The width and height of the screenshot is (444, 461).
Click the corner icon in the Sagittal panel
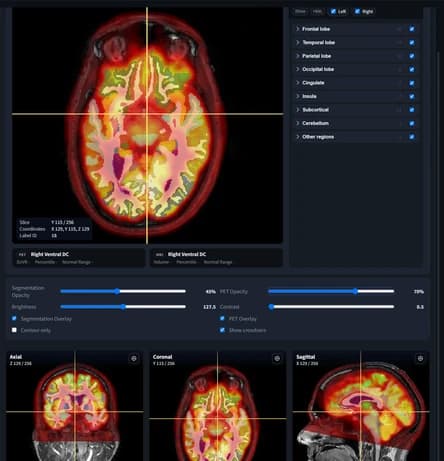(420, 359)
